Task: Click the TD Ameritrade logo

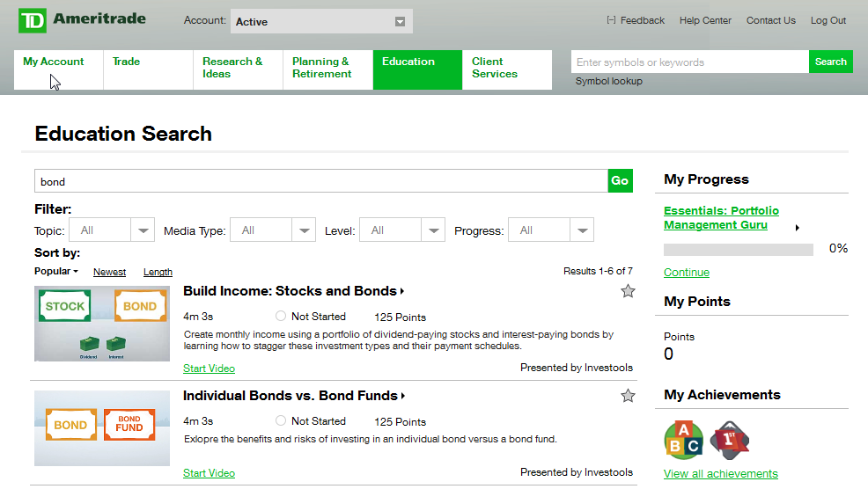Action: coord(82,20)
